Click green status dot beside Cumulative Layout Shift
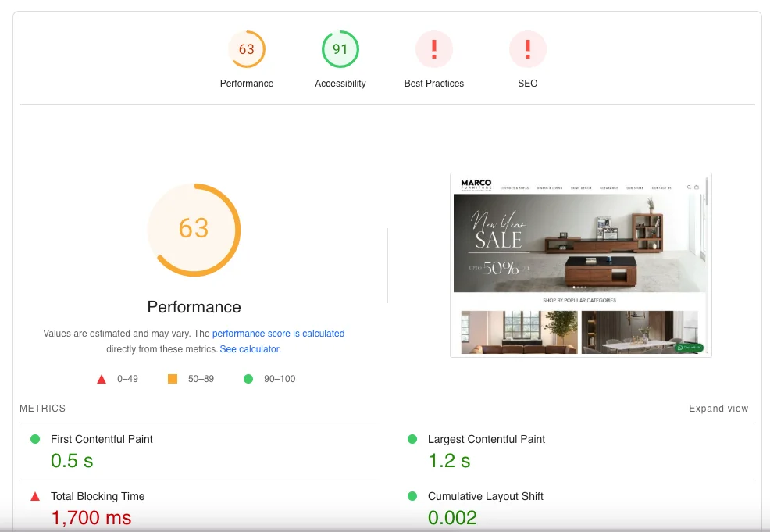770x532 pixels. pyautogui.click(x=412, y=496)
